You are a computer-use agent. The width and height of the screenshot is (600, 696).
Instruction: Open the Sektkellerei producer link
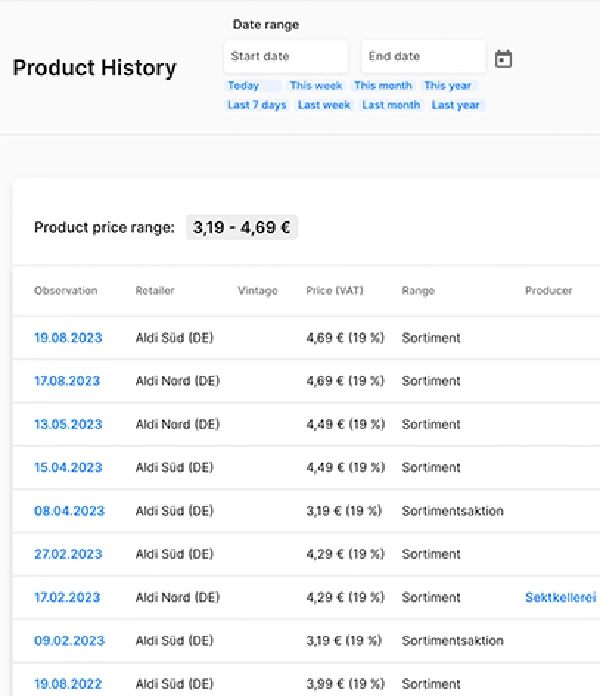pos(561,598)
